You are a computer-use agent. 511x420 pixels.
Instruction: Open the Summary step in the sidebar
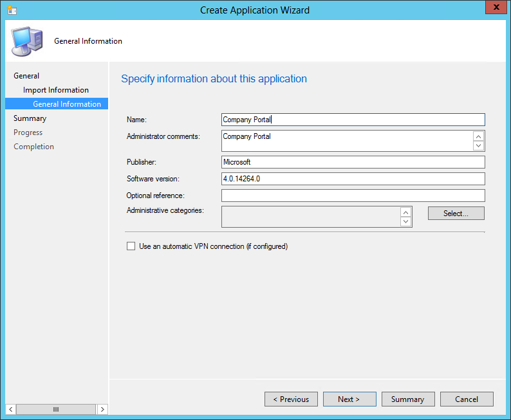30,118
